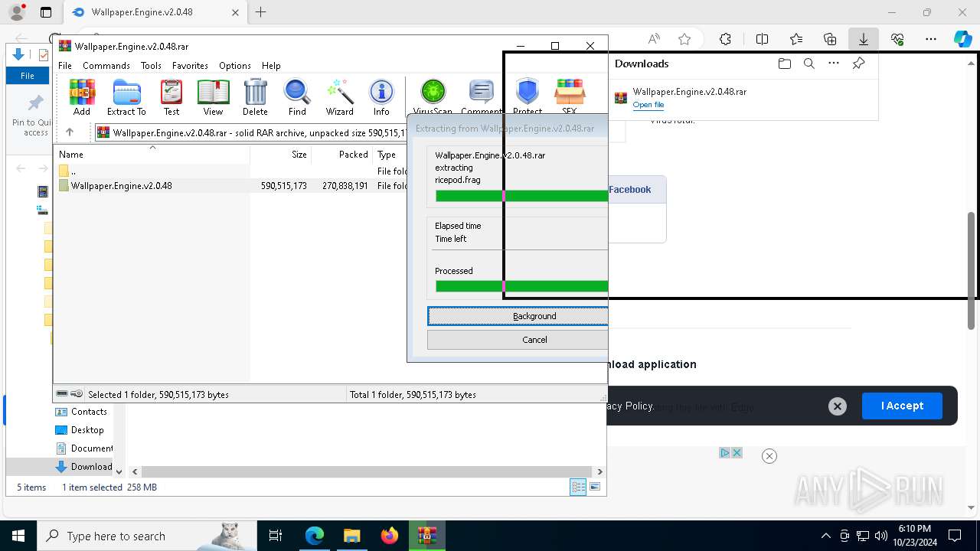The height and width of the screenshot is (551, 980).
Task: Open Edge Copilot icon
Action: (962, 39)
